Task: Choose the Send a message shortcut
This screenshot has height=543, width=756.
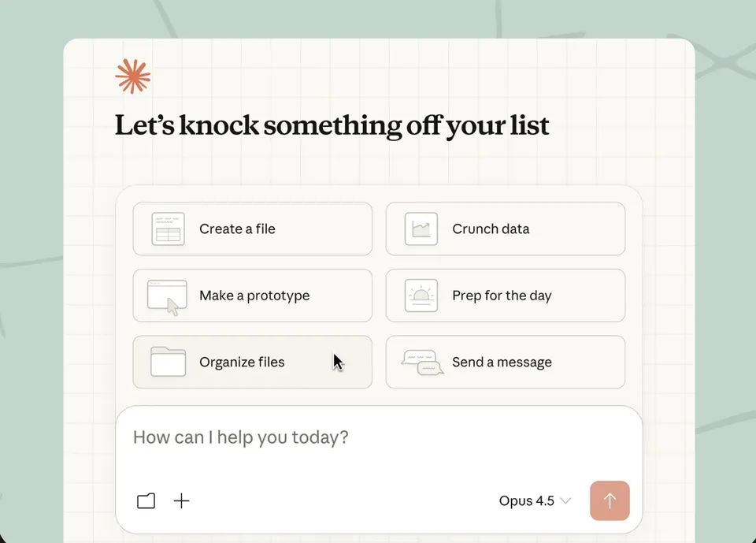Action: tap(505, 363)
